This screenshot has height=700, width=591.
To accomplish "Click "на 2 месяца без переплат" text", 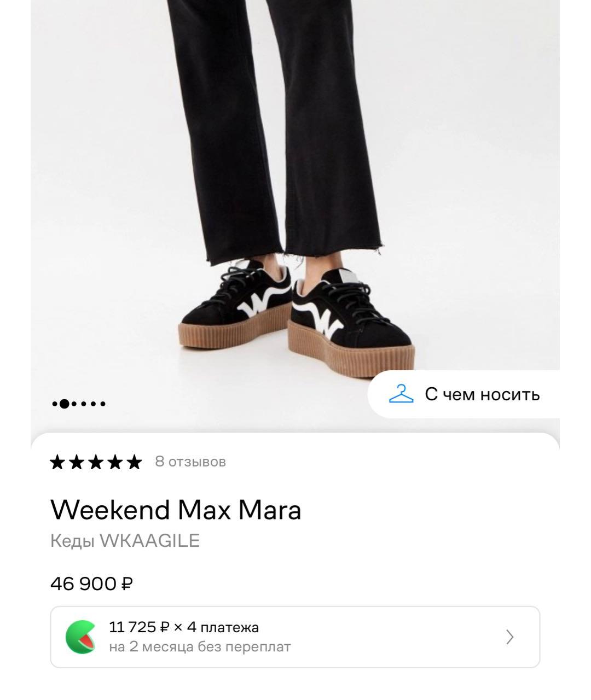I will point(199,647).
